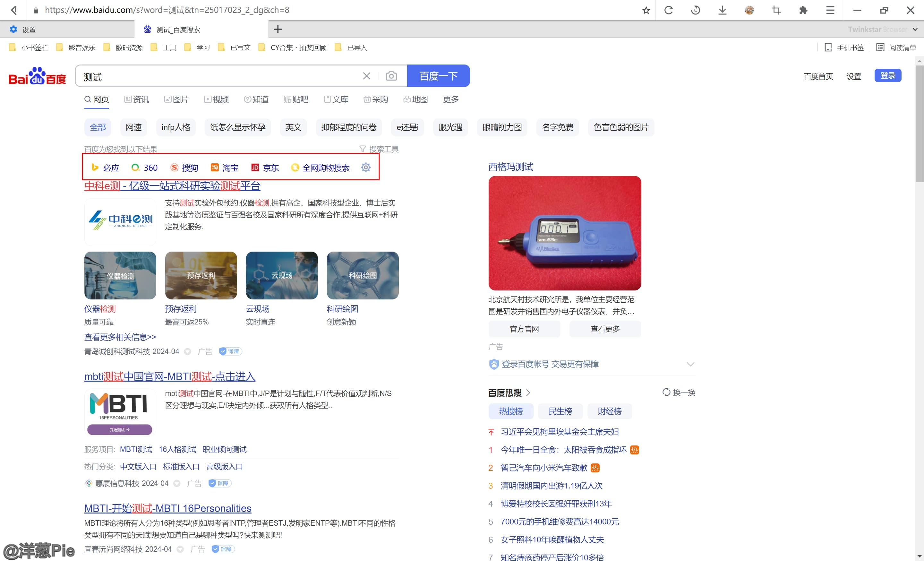Expand 登录百度帐号 交易更有保障 chevron
The height and width of the screenshot is (561, 924).
click(x=690, y=364)
